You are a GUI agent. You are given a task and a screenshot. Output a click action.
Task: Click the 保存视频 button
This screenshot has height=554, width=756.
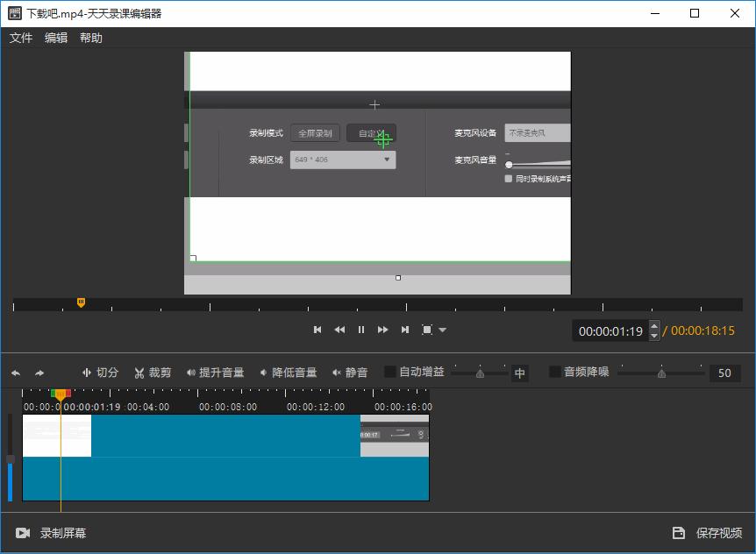[707, 533]
